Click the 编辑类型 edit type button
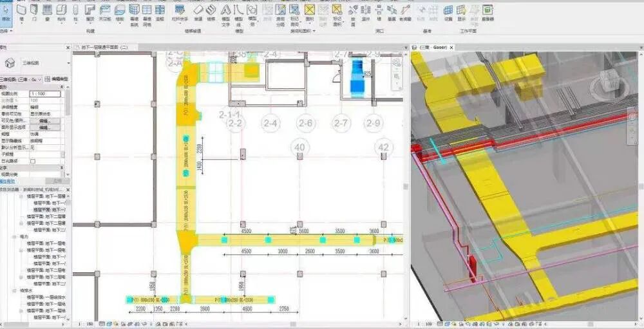The height and width of the screenshot is (329, 644). point(57,79)
